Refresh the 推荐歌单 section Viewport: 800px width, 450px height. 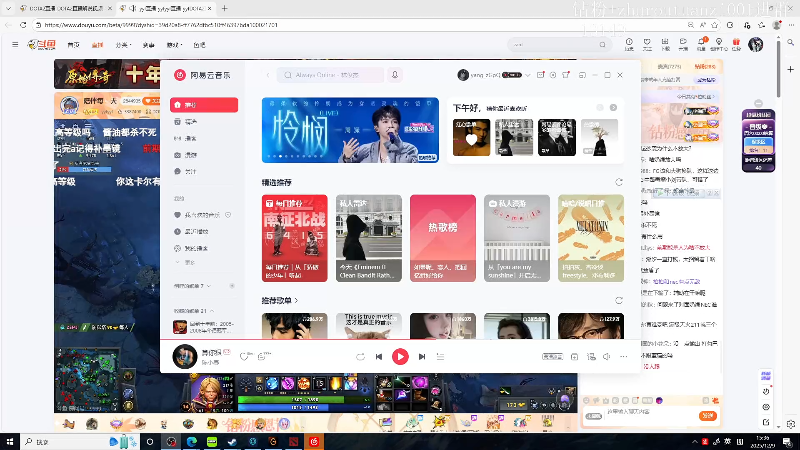619,301
